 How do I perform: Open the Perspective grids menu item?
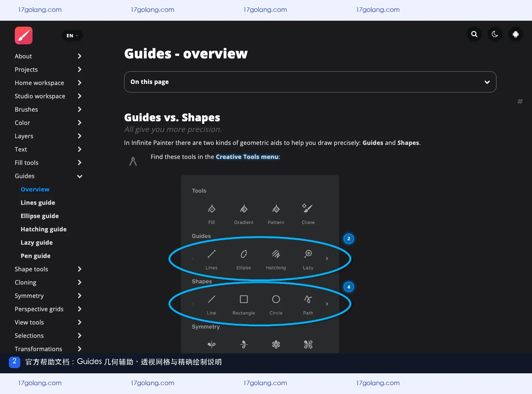(x=39, y=309)
